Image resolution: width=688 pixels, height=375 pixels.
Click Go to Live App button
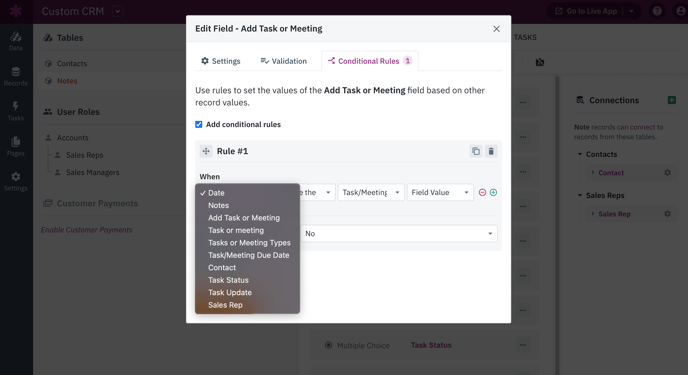[586, 11]
